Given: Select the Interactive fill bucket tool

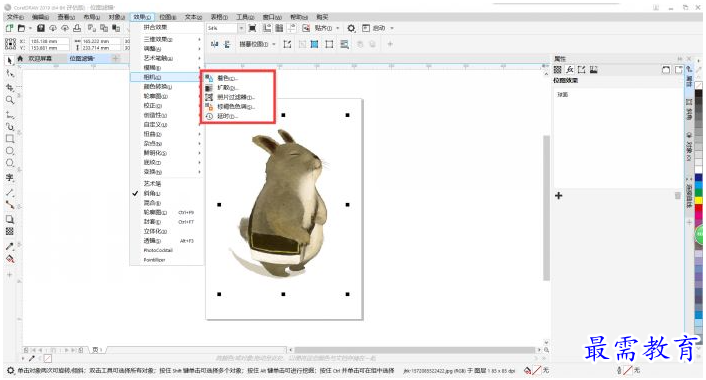Looking at the screenshot, I should (9, 259).
